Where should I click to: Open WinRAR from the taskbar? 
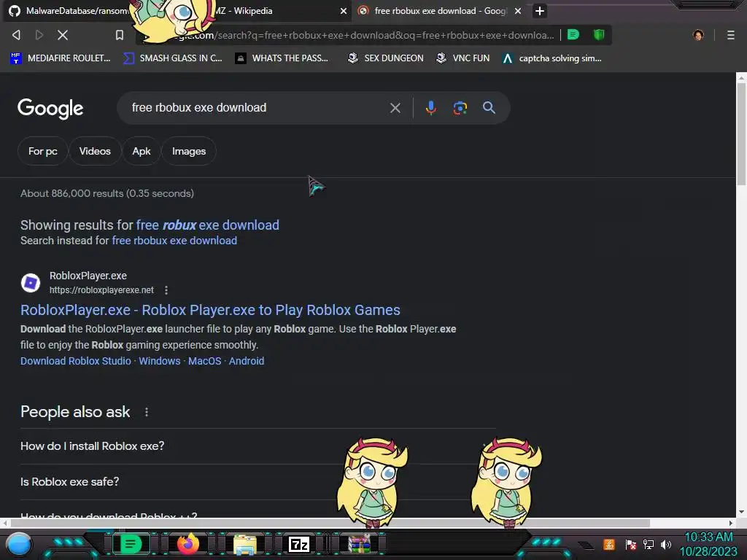tap(360, 544)
